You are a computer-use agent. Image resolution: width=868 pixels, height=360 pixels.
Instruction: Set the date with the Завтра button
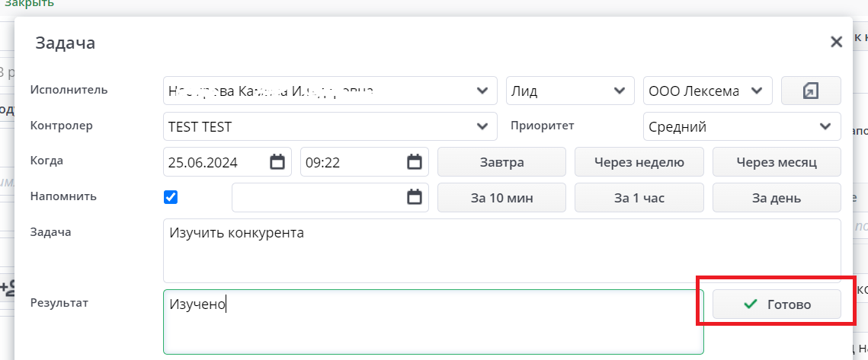point(501,161)
